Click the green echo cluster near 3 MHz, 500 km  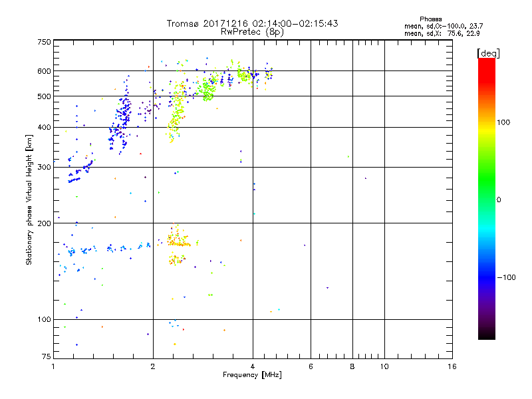click(x=207, y=91)
